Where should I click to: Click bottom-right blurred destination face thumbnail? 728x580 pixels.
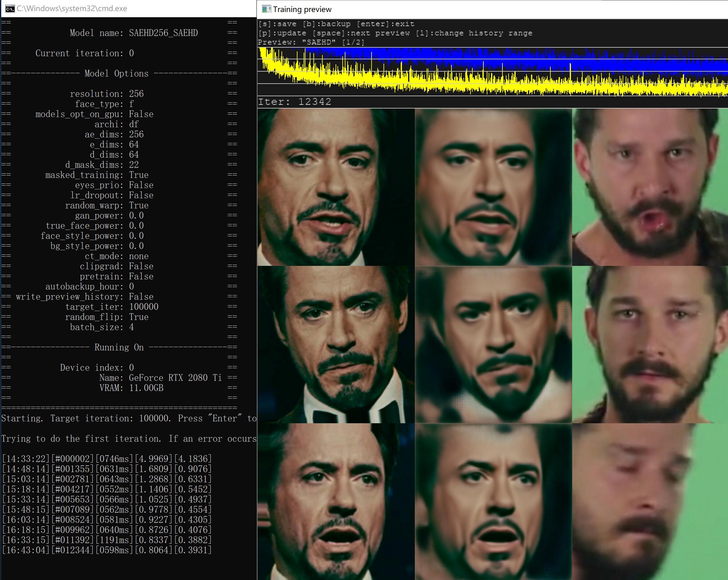point(650,502)
